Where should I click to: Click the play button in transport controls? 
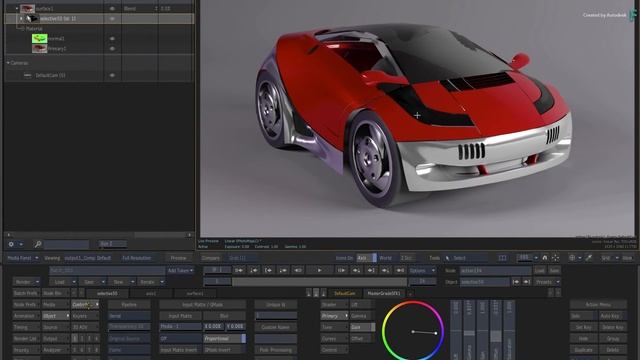pos(320,270)
